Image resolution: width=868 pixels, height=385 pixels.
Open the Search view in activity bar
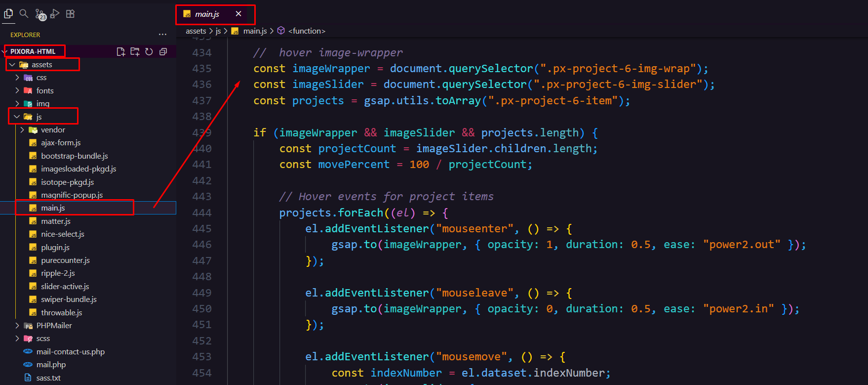(24, 14)
